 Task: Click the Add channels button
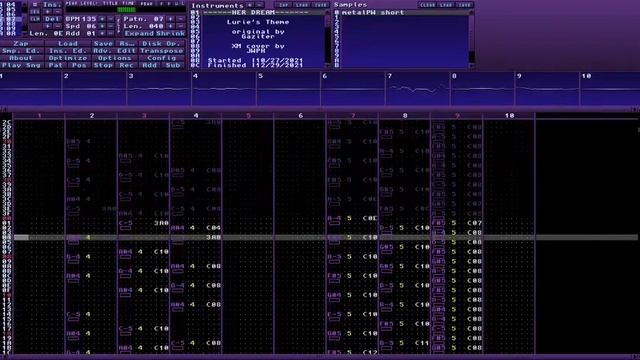(x=150, y=65)
